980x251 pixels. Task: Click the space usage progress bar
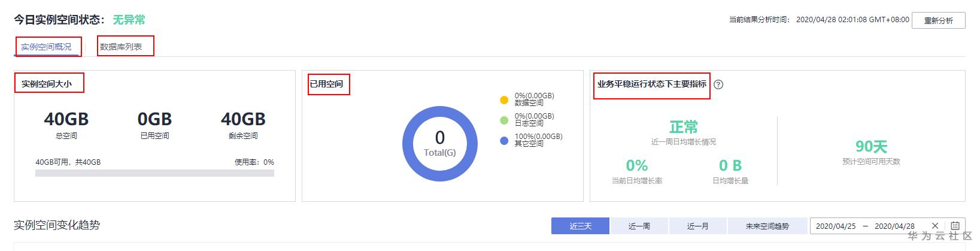(154, 173)
